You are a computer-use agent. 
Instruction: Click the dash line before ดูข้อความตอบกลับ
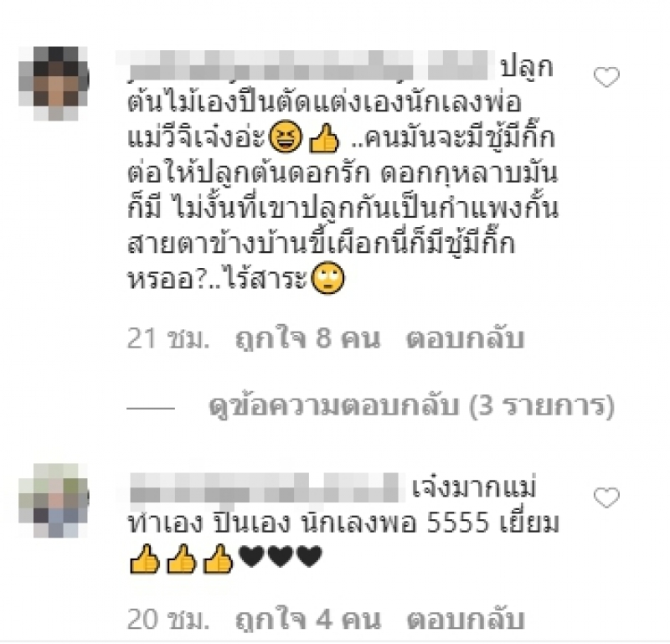[x=151, y=408]
